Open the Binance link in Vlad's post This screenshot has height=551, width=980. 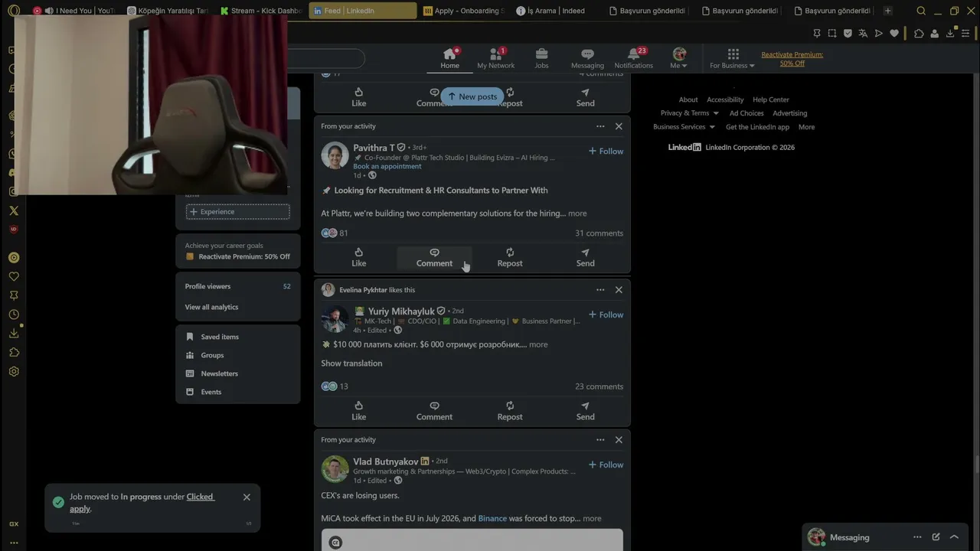click(x=492, y=518)
